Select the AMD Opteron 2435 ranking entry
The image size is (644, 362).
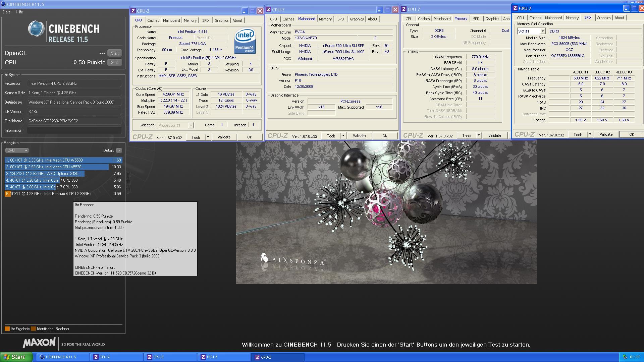tap(63, 174)
